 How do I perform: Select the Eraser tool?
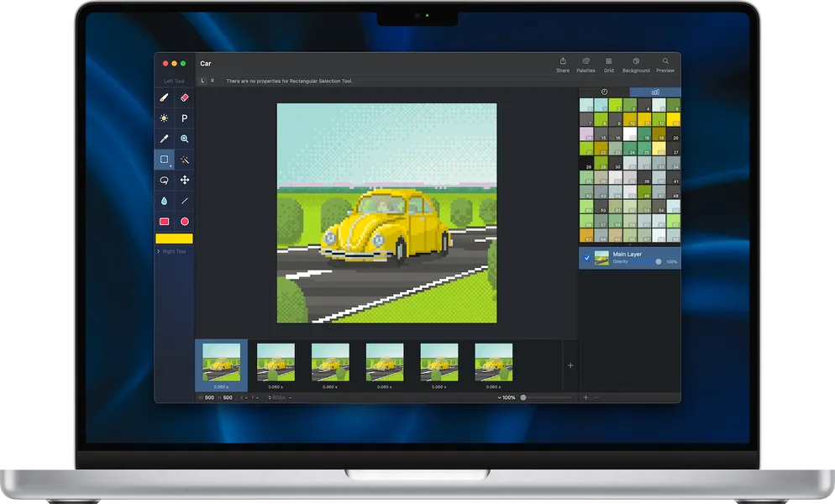[185, 98]
